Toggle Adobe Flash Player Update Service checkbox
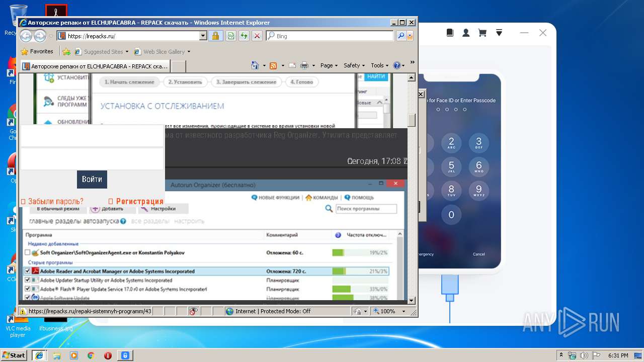Image resolution: width=644 pixels, height=362 pixels. pos(28,289)
